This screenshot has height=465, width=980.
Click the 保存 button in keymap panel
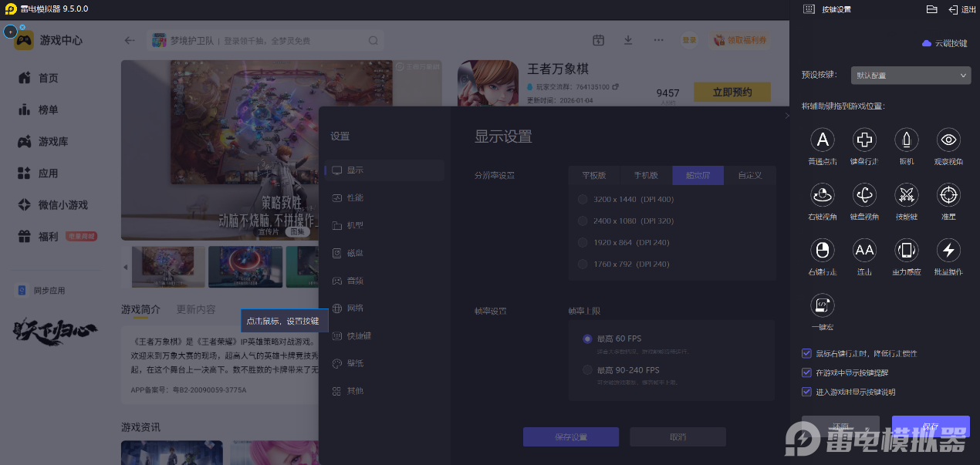[931, 426]
